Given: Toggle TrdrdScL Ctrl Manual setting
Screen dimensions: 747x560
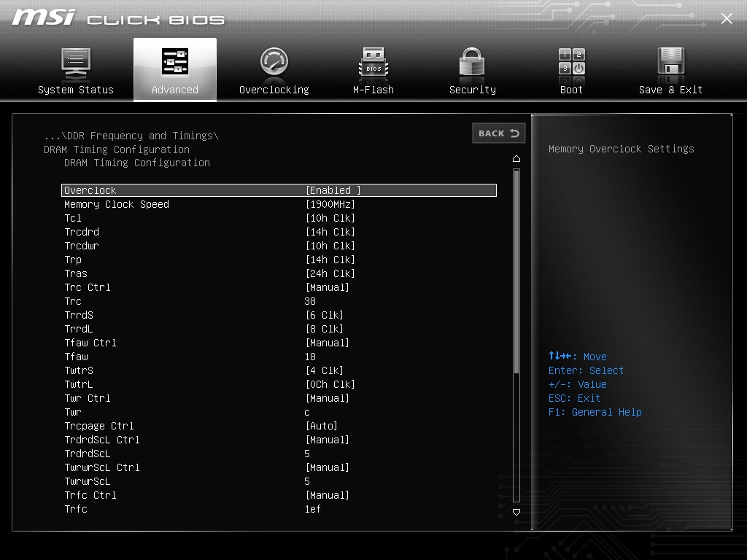Looking at the screenshot, I should (328, 440).
